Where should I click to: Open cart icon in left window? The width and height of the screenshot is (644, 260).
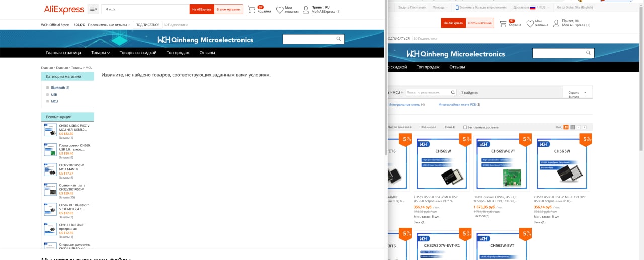pos(252,10)
